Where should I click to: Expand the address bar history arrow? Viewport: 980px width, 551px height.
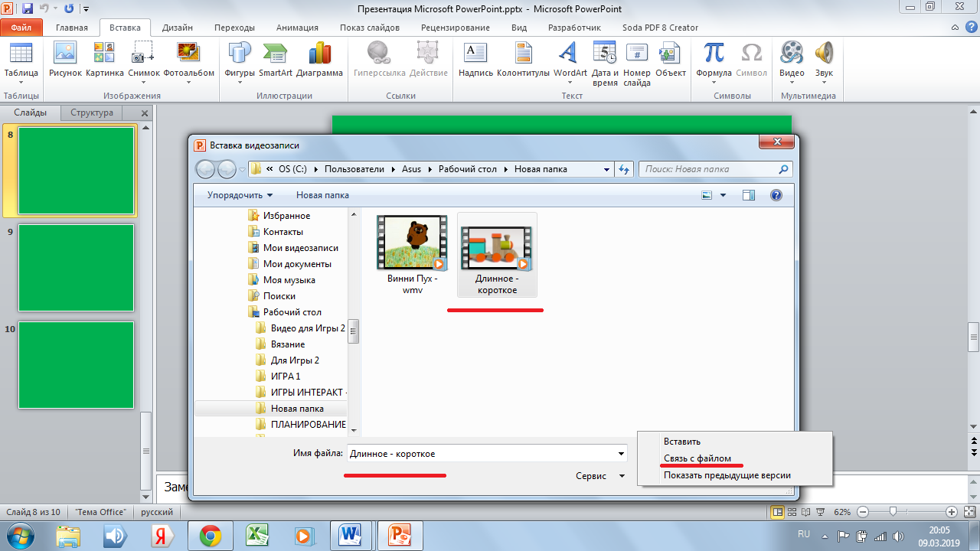point(607,169)
